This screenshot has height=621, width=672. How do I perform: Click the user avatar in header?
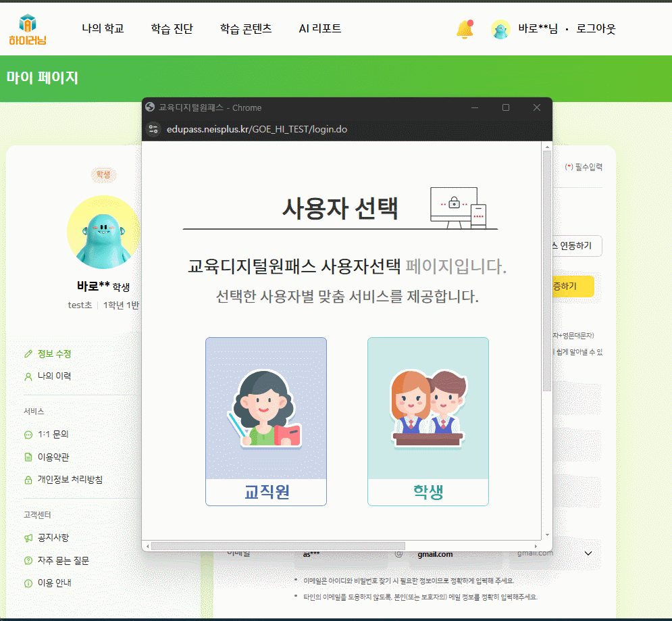(500, 29)
